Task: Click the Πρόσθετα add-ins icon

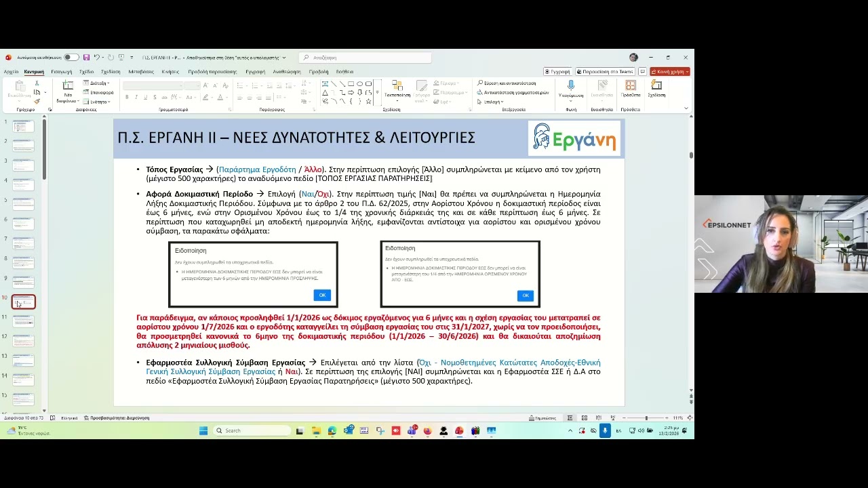Action: pyautogui.click(x=631, y=86)
